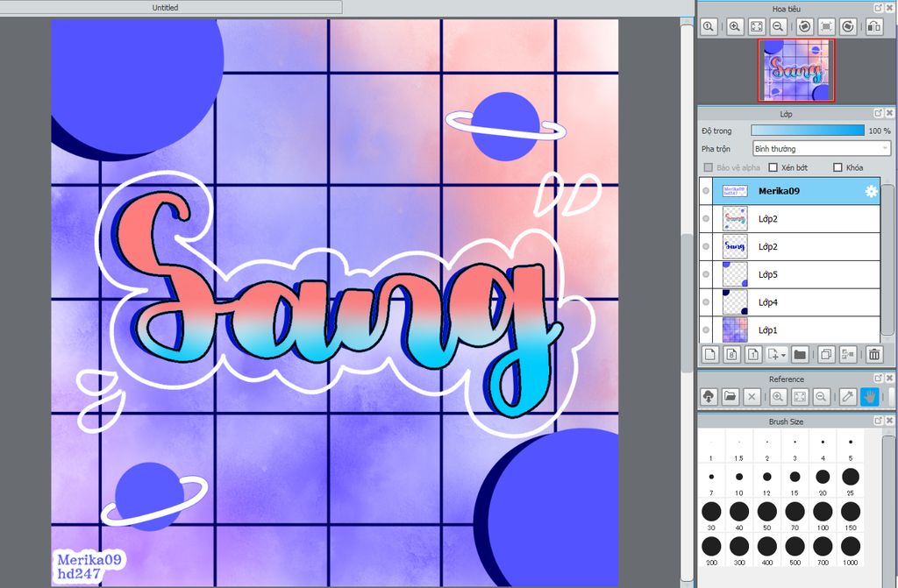Screen dimensions: 898x588
Task: Open a reference image file
Action: [x=731, y=397]
